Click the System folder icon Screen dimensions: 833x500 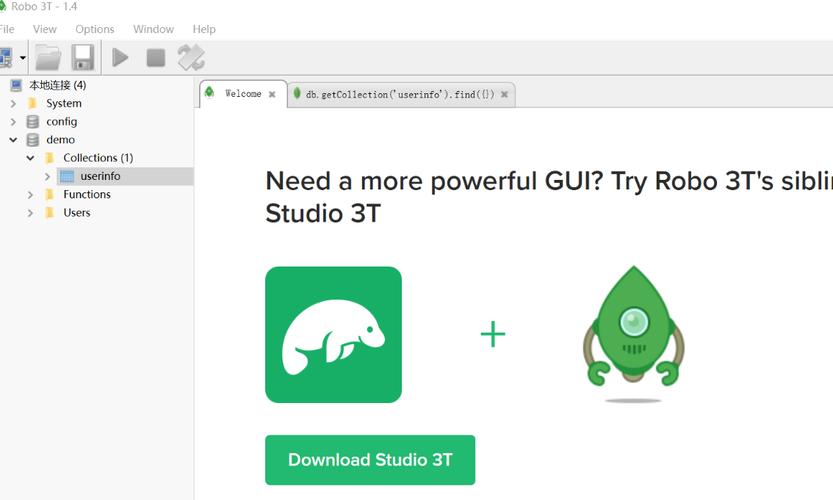(x=32, y=103)
